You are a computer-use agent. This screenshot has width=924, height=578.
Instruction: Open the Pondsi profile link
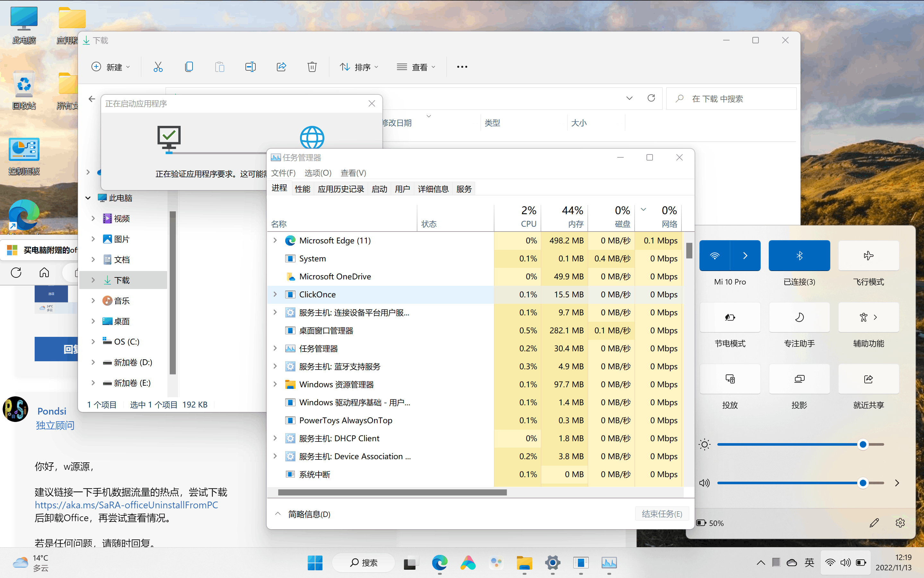pos(52,411)
